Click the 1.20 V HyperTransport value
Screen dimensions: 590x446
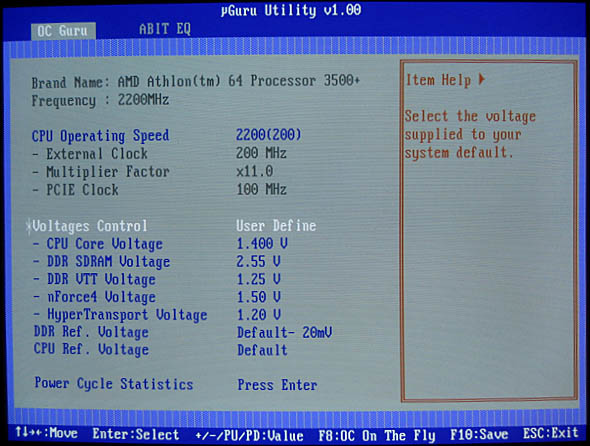tap(259, 314)
